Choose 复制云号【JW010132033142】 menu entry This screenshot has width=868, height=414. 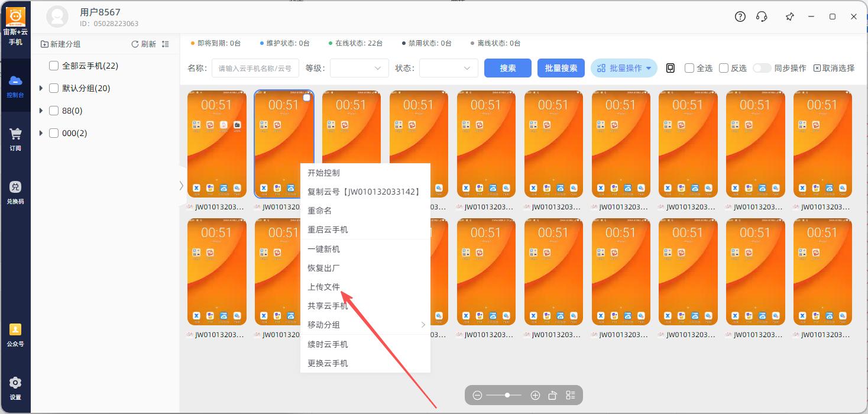click(365, 192)
